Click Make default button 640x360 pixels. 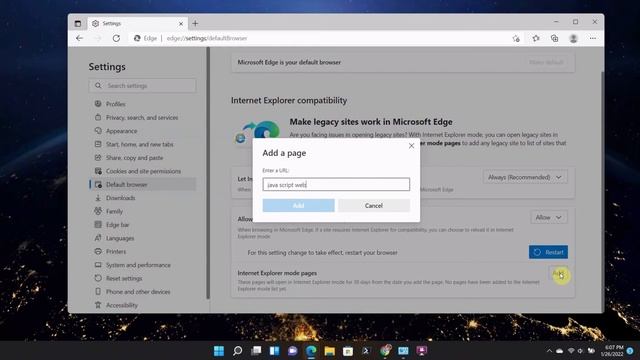(x=546, y=62)
